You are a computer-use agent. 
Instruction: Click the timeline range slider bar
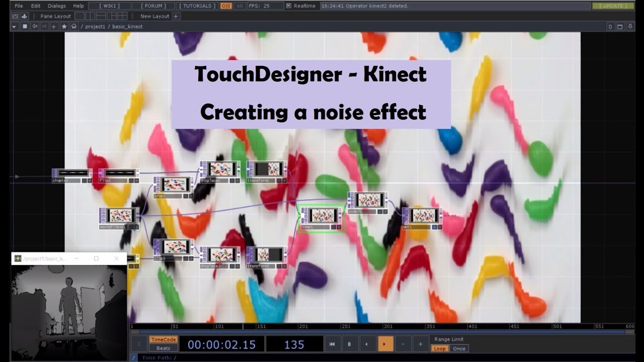pyautogui.click(x=382, y=332)
